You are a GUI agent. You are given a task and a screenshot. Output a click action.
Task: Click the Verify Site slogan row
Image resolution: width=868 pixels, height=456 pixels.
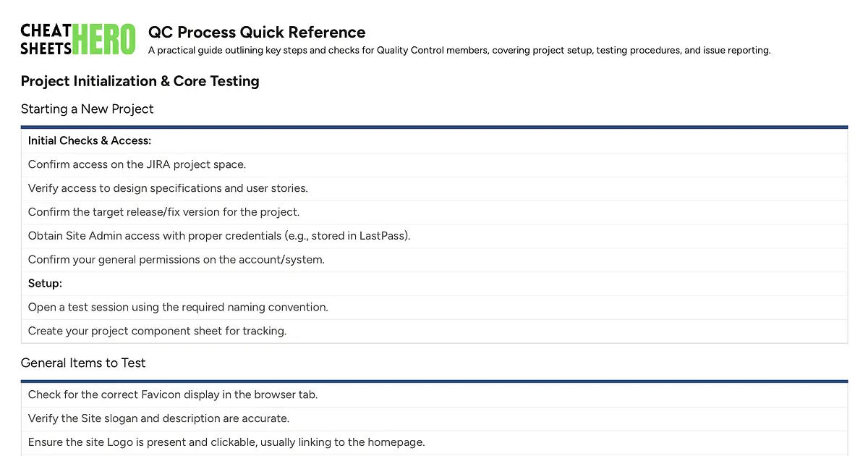[434, 418]
